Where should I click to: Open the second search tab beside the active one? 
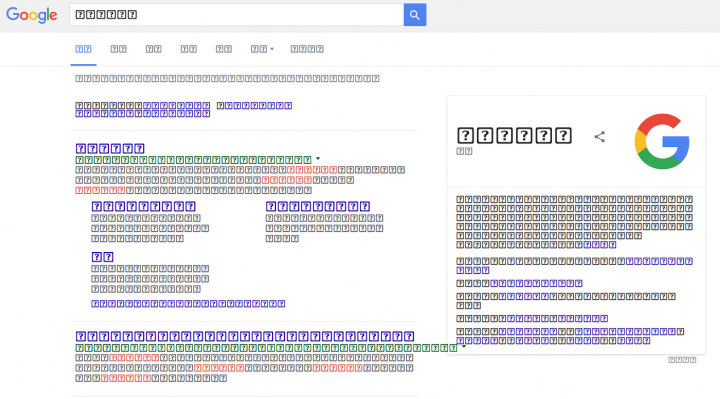[118, 49]
